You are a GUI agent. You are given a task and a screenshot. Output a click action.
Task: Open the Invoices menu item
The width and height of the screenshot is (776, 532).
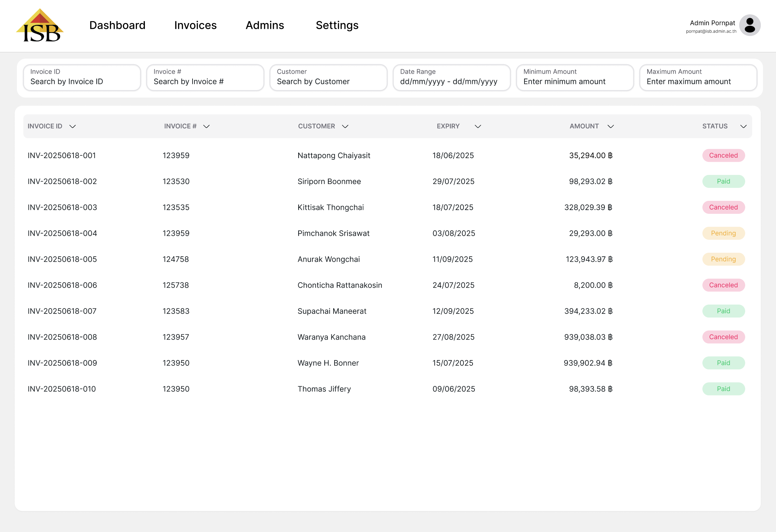pyautogui.click(x=195, y=25)
